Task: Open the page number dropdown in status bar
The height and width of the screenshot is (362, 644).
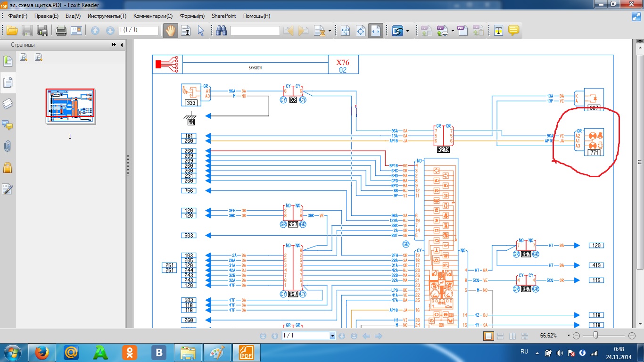Action: (332, 336)
